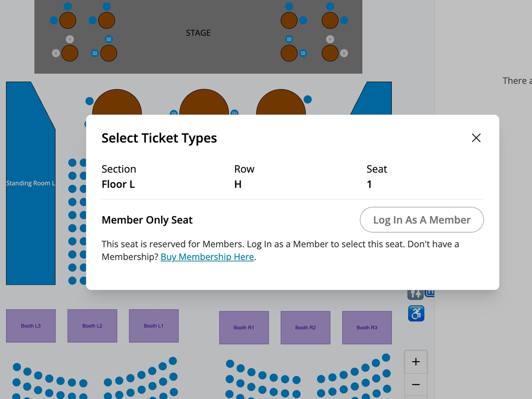Select Booth L2
This screenshot has width=532, height=399.
click(x=92, y=326)
